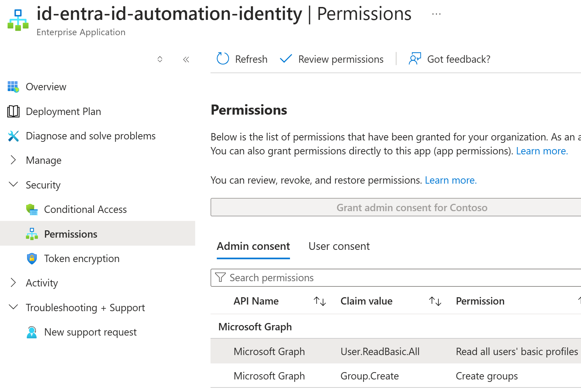Click the Search permissions field

tap(396, 278)
